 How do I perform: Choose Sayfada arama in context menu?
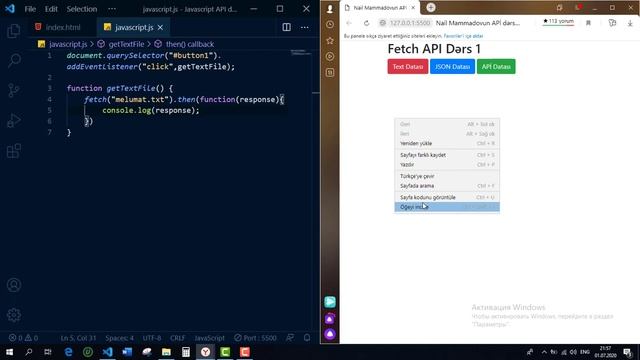point(447,186)
